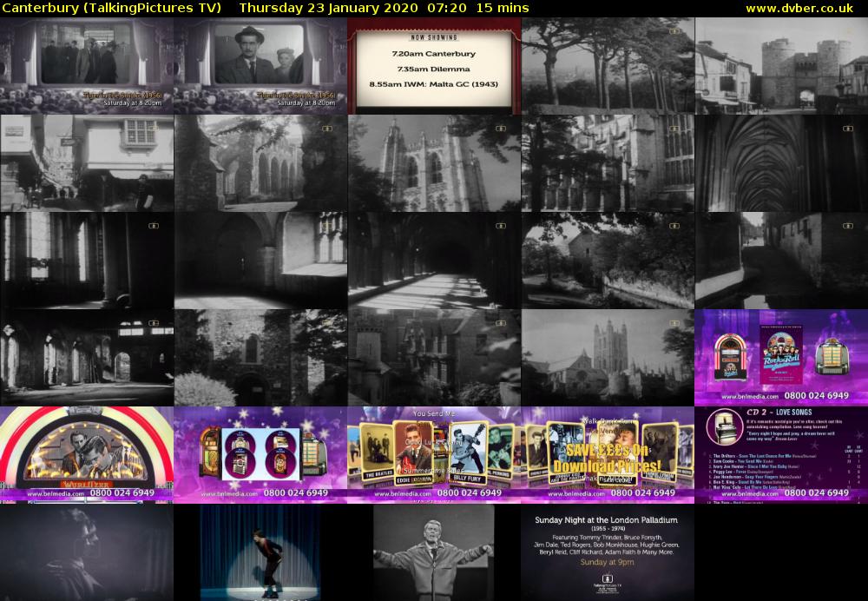Image resolution: width=868 pixels, height=601 pixels.
Task: Select the 8.55am IWM: Malta GC (1943) line
Action: (433, 84)
